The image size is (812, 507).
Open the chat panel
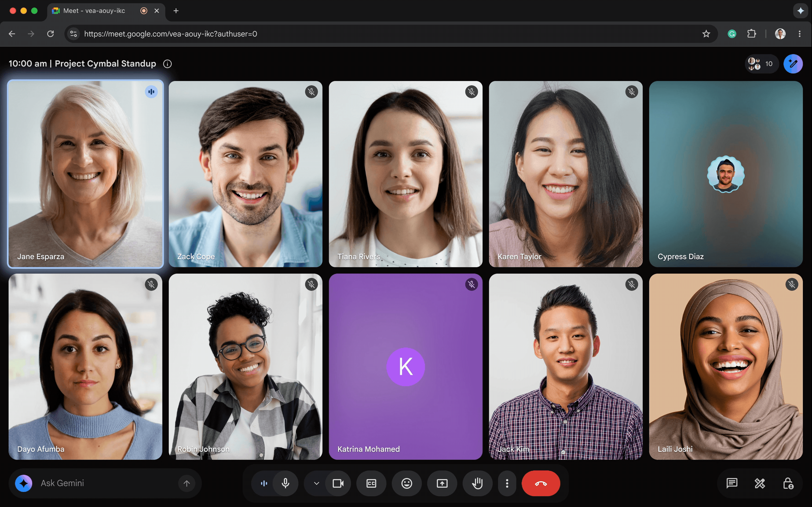(x=732, y=483)
